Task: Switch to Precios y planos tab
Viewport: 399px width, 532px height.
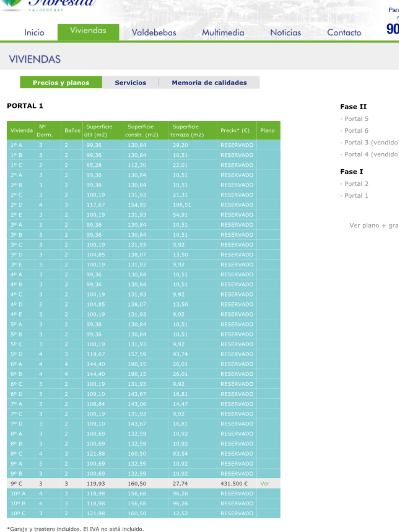Action: pos(61,83)
